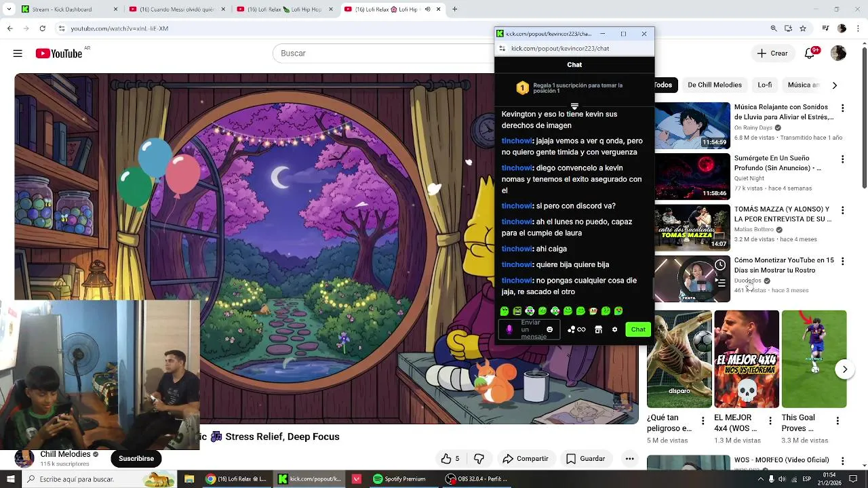Open the emoji picker in Kick chat input
Viewport: 868px width, 488px height.
549,329
